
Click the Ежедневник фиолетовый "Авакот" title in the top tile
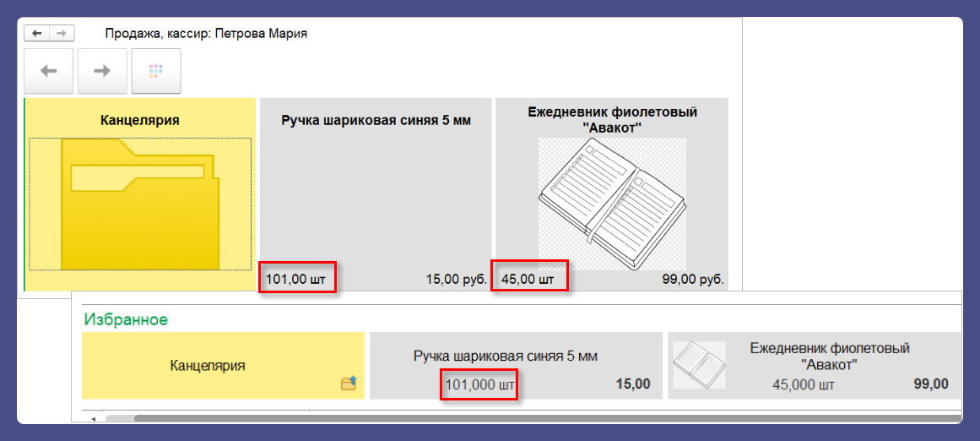coord(612,119)
